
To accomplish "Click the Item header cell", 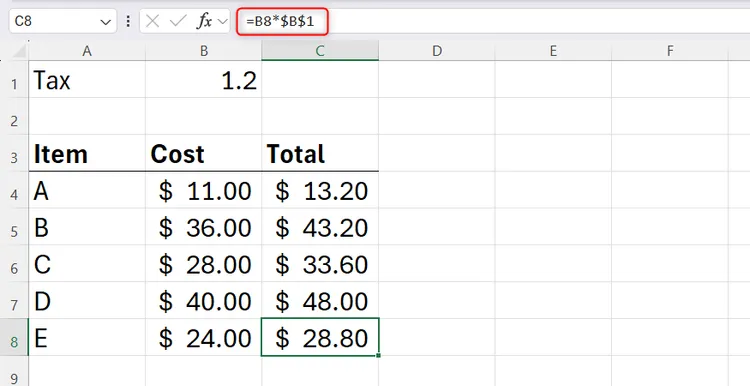I will [87, 153].
